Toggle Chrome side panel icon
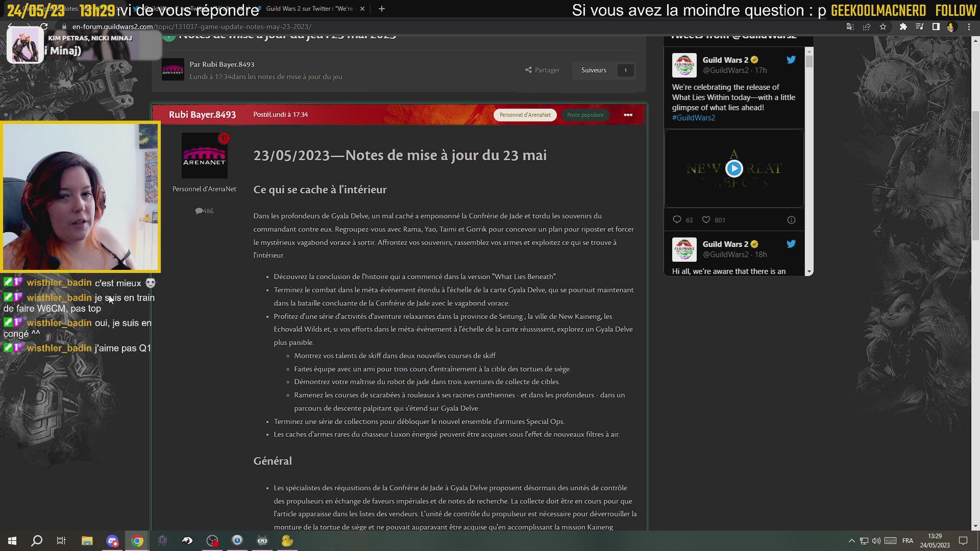 pyautogui.click(x=936, y=27)
